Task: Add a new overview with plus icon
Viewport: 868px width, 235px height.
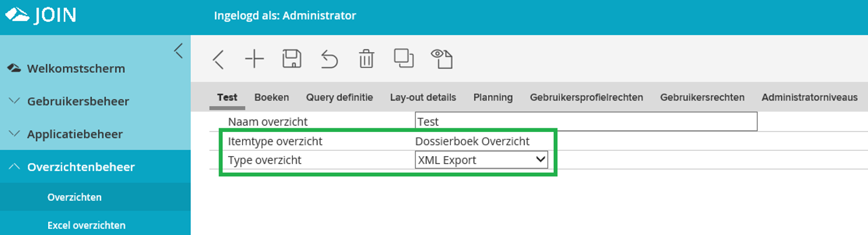Action: 255,58
